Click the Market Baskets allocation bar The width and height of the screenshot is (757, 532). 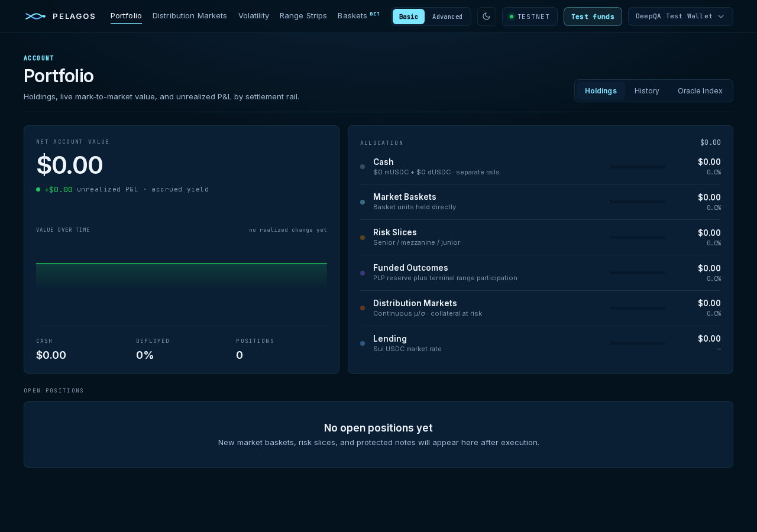pos(638,202)
